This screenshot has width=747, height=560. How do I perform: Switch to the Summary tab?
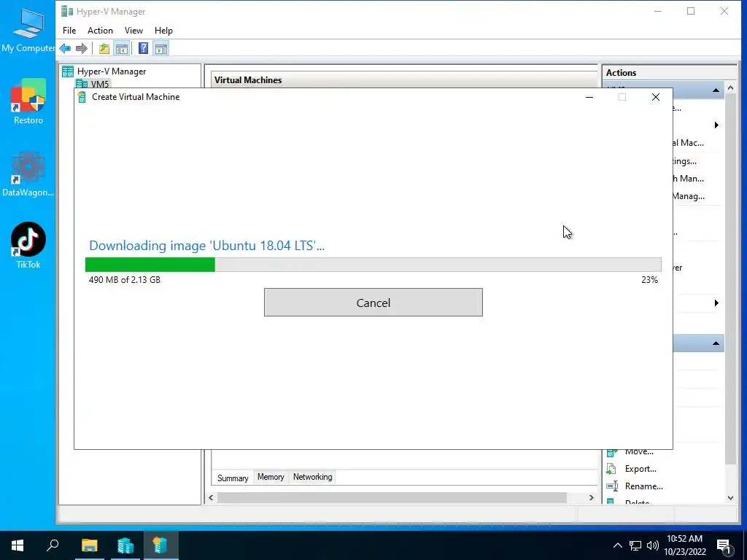[233, 478]
